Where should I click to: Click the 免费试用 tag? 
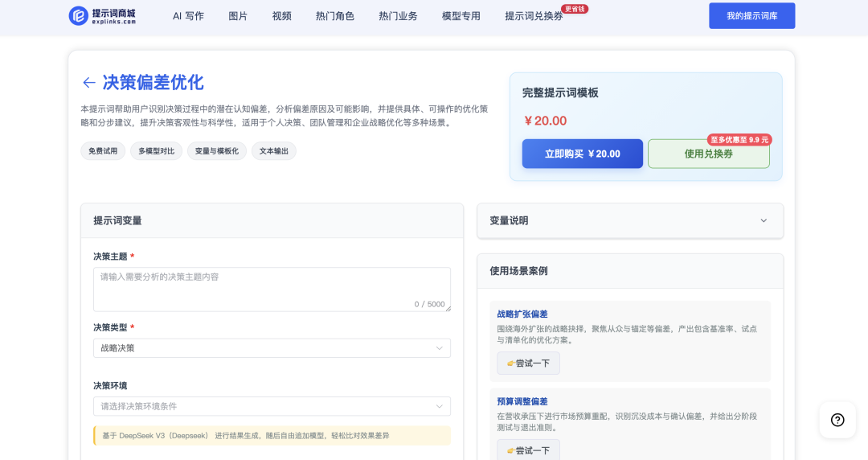[103, 151]
